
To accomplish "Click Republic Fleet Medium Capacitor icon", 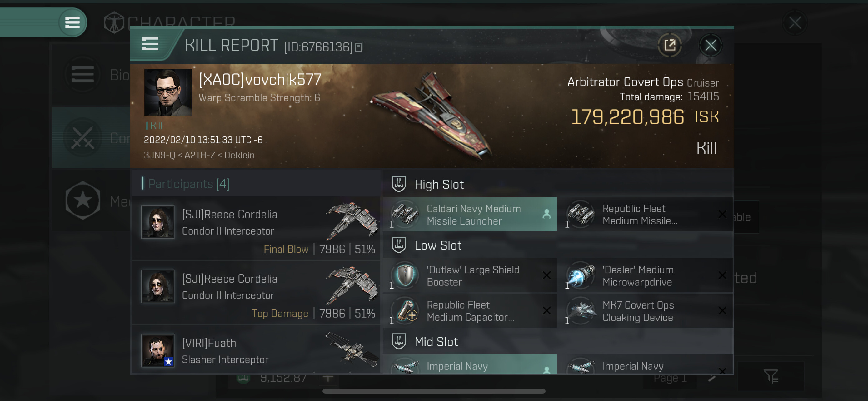I will click(x=406, y=311).
